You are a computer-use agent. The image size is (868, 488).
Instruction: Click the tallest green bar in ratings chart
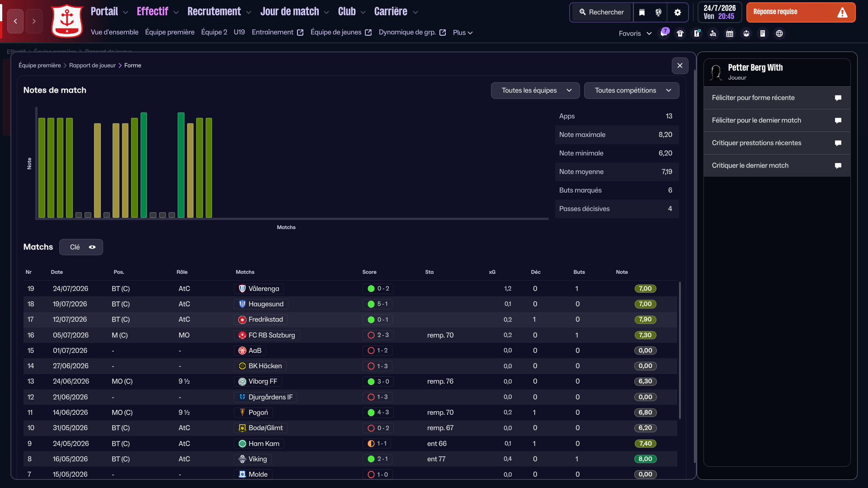(144, 165)
